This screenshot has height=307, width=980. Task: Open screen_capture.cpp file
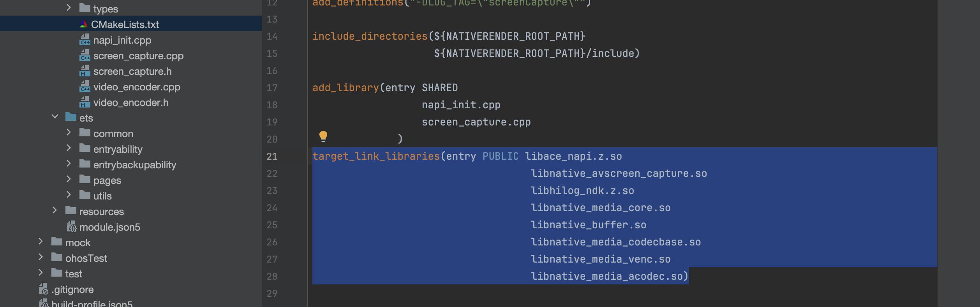pyautogui.click(x=138, y=56)
